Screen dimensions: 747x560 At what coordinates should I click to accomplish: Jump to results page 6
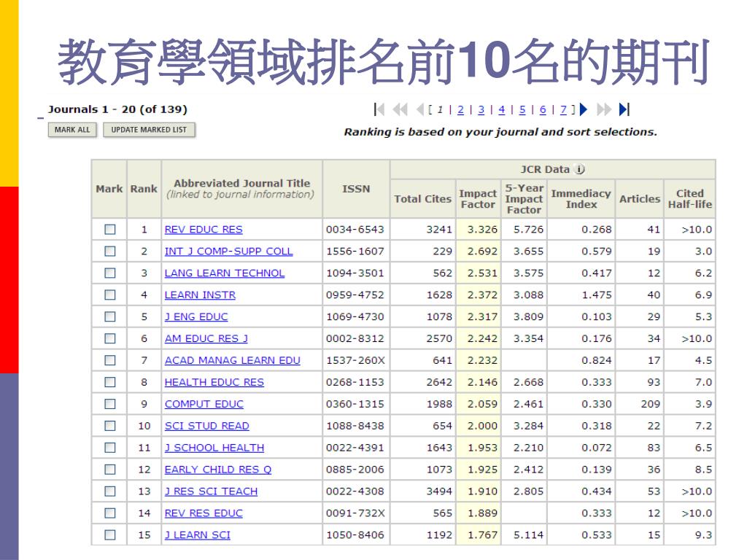coord(543,110)
